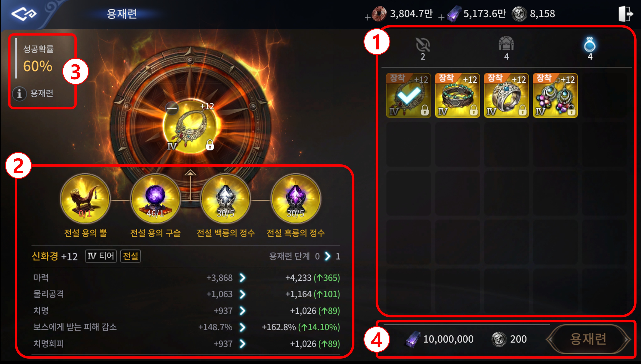Click the 용재련 refine button
This screenshot has width=641, height=364.
pyautogui.click(x=588, y=339)
